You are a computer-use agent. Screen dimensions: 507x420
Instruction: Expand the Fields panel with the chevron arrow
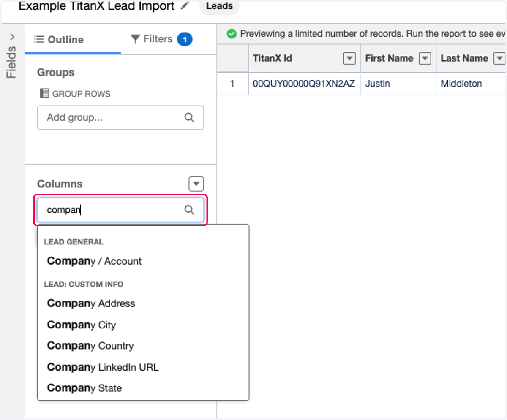click(x=12, y=37)
